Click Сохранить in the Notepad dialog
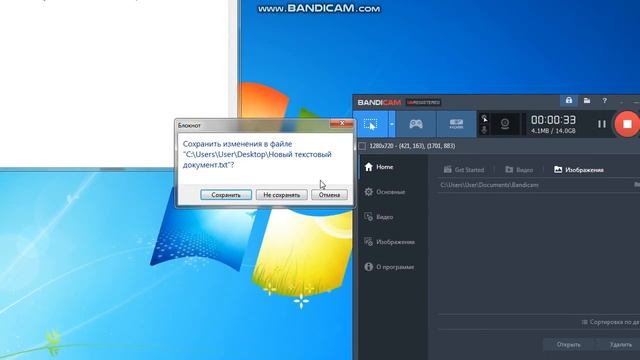 pos(226,195)
